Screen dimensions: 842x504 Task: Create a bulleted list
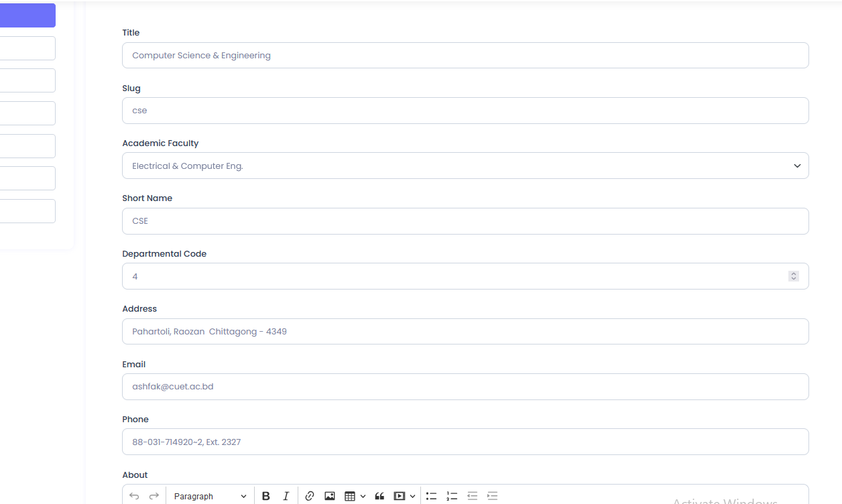click(x=432, y=496)
